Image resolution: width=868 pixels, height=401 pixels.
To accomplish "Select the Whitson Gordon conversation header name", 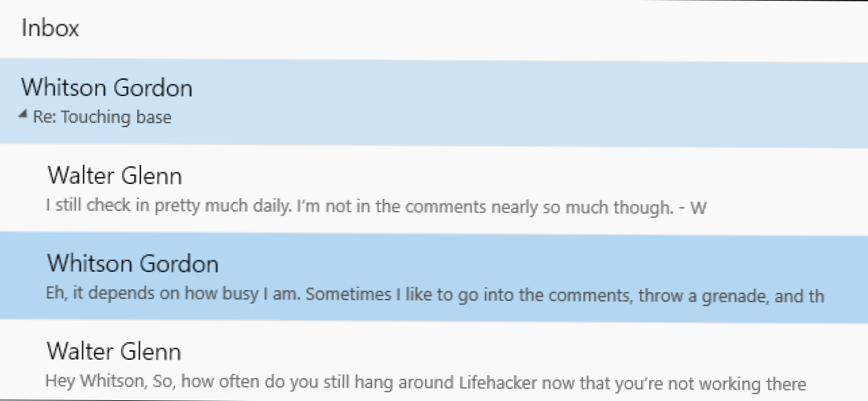I will [107, 88].
